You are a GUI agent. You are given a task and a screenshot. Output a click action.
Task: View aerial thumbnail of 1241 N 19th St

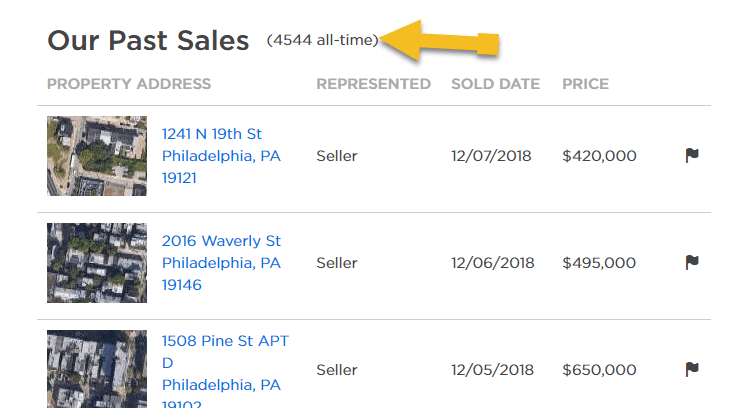point(97,156)
